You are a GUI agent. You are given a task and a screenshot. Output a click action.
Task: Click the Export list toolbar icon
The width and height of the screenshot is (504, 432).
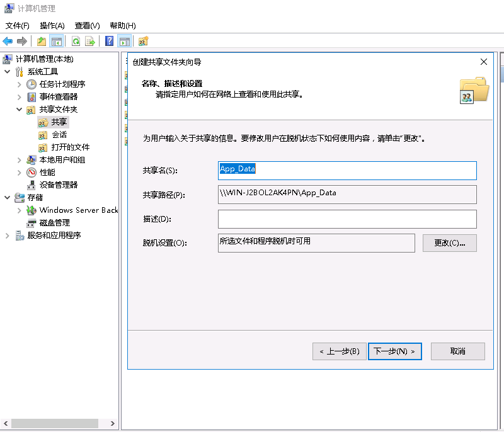coord(90,42)
